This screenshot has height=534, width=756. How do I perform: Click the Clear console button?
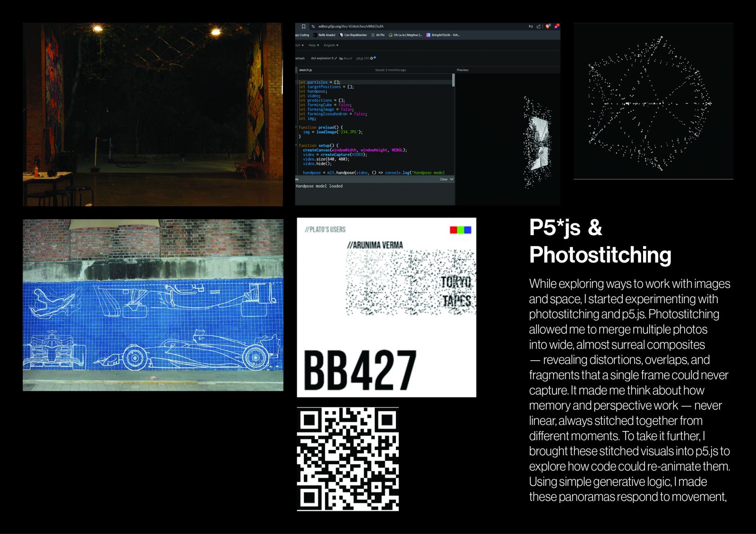click(x=444, y=179)
